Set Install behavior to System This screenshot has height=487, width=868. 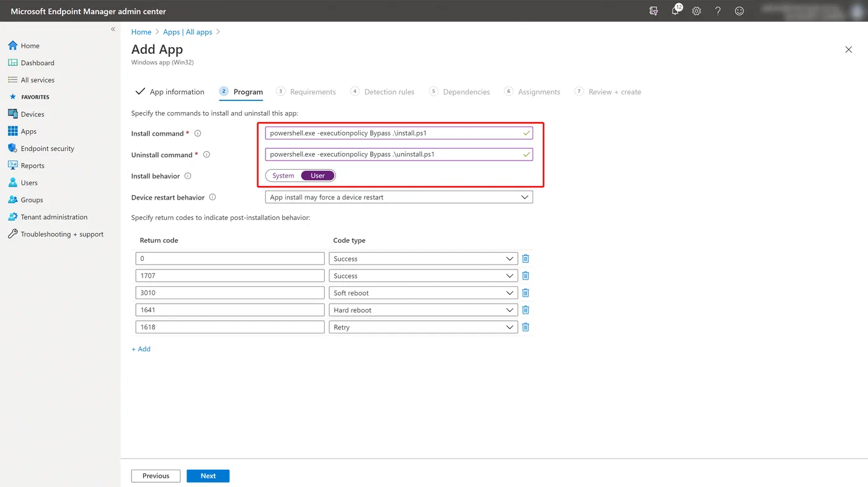pos(283,176)
